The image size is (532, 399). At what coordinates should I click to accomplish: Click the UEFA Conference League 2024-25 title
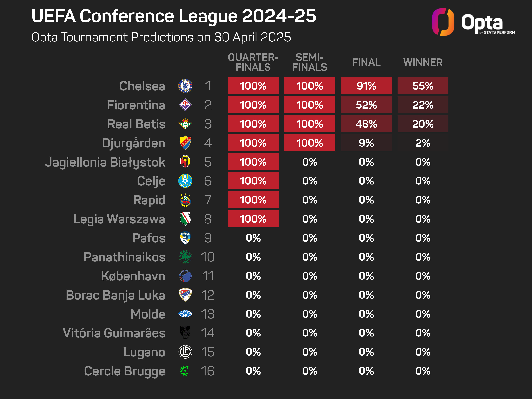(174, 16)
